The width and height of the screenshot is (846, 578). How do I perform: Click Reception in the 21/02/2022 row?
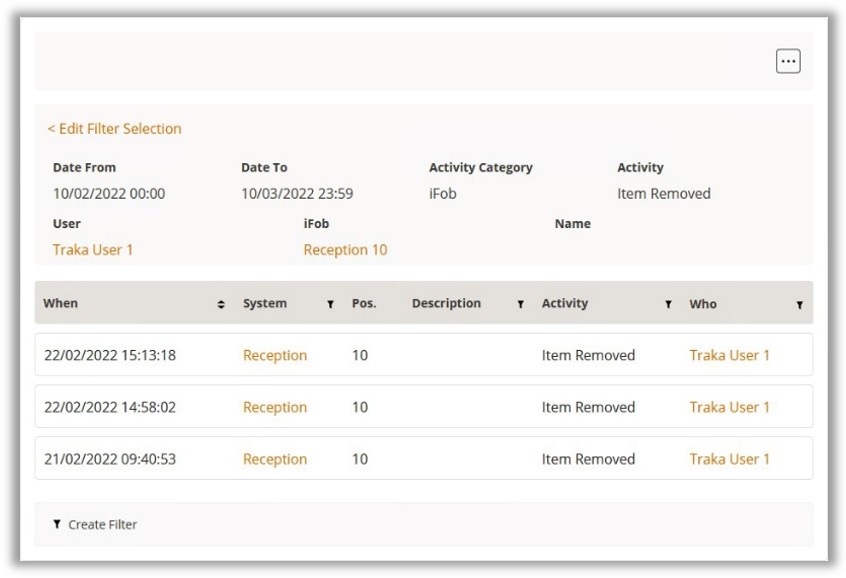pos(275,459)
